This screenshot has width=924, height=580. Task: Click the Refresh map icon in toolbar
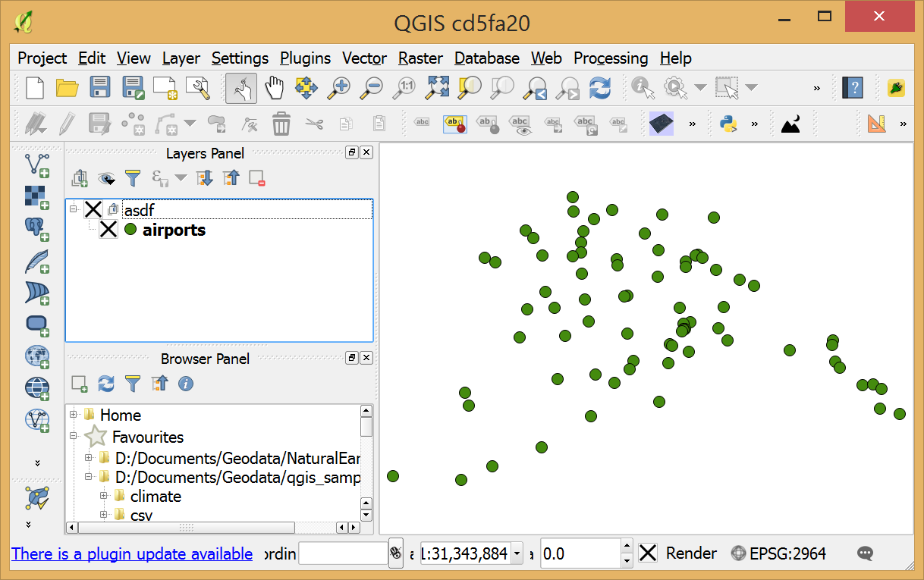point(600,88)
